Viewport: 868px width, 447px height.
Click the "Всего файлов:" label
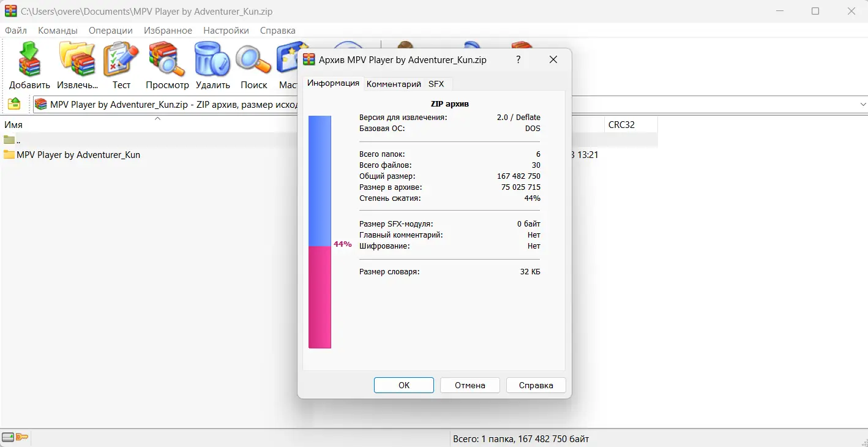[x=386, y=165]
